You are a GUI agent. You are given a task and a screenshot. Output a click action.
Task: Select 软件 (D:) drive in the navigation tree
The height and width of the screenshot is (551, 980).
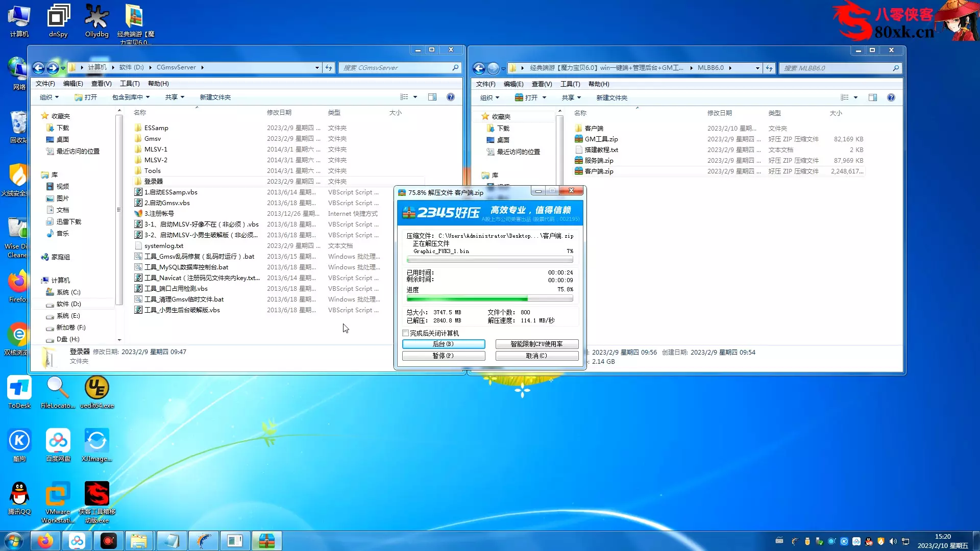[x=68, y=304]
